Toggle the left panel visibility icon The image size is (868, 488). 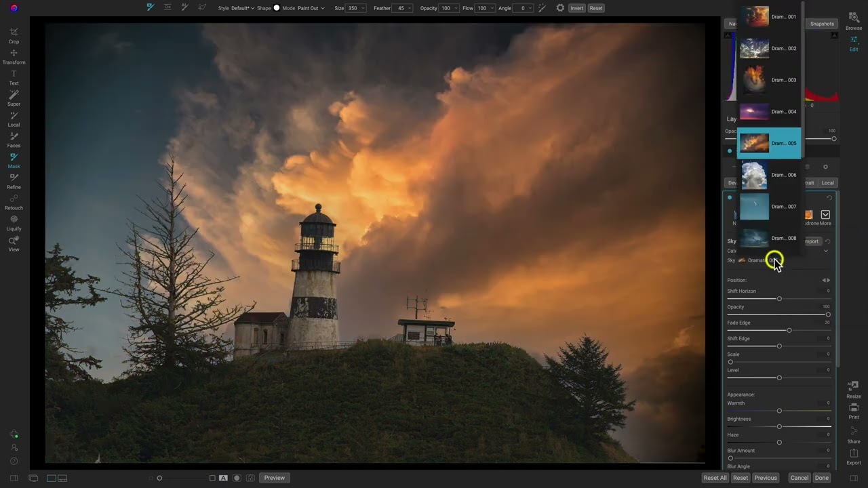coord(14,478)
